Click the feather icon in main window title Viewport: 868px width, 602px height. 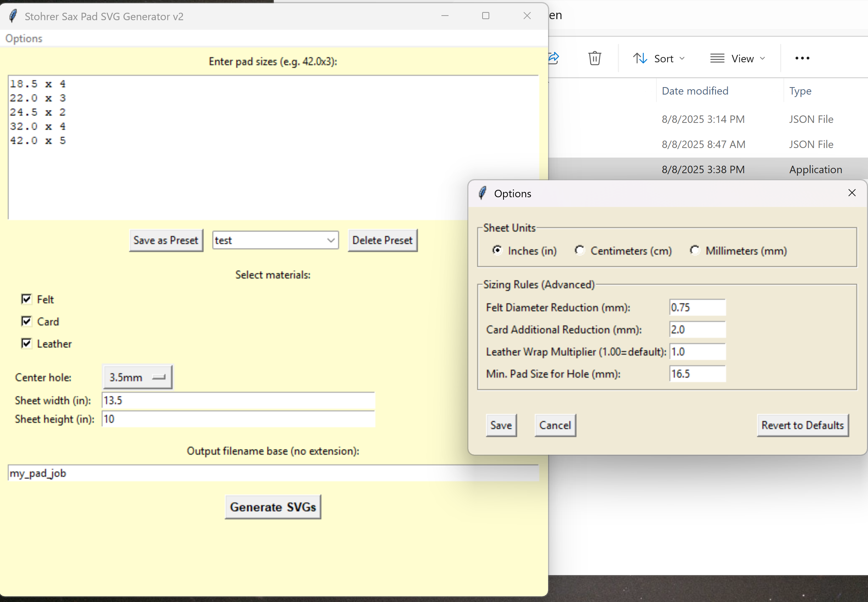13,16
